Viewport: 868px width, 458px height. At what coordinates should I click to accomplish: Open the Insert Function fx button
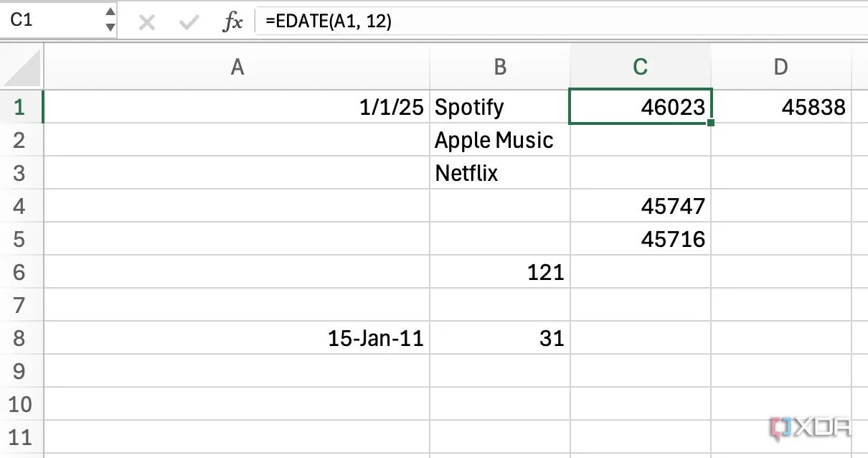point(232,22)
